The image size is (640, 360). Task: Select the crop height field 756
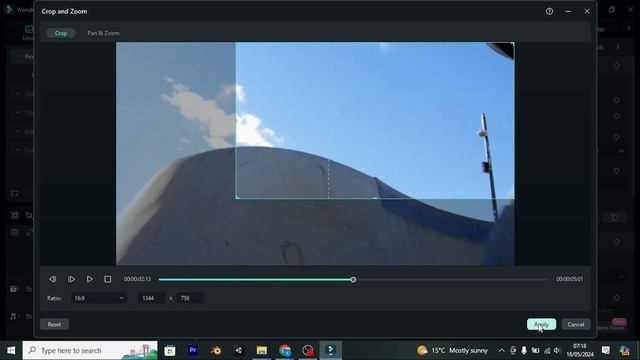click(189, 298)
